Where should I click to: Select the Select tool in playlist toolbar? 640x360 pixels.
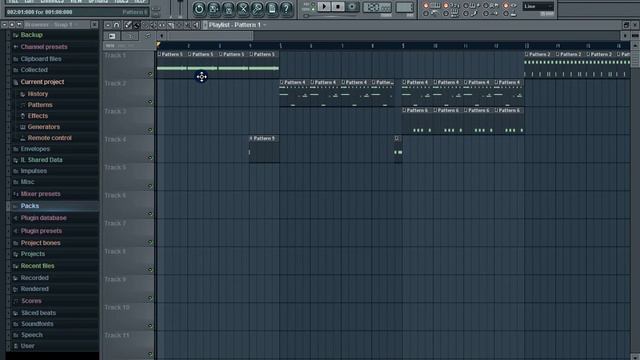(x=179, y=25)
